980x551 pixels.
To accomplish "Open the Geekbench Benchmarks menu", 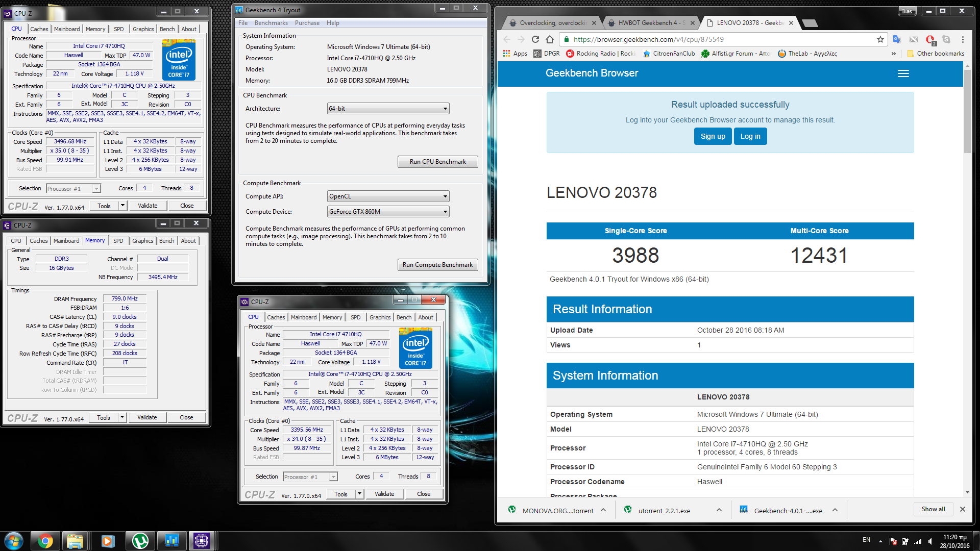I will coord(271,23).
